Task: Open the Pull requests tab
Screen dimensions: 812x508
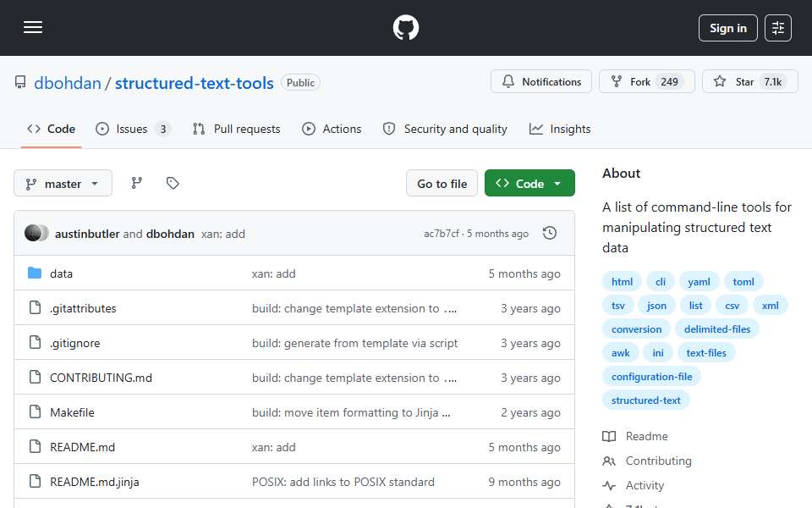Action: click(237, 129)
